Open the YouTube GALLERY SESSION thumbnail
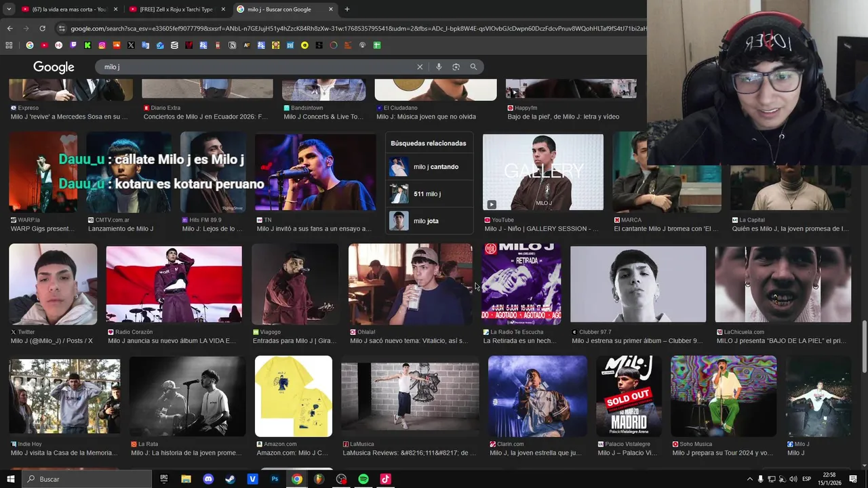 (x=542, y=172)
